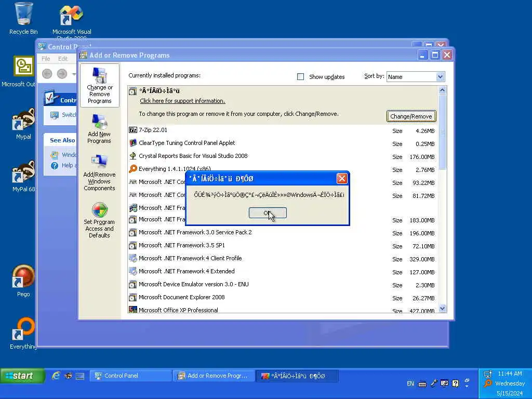Open 'Click here for support information' link
The height and width of the screenshot is (399, 532).
tap(182, 101)
